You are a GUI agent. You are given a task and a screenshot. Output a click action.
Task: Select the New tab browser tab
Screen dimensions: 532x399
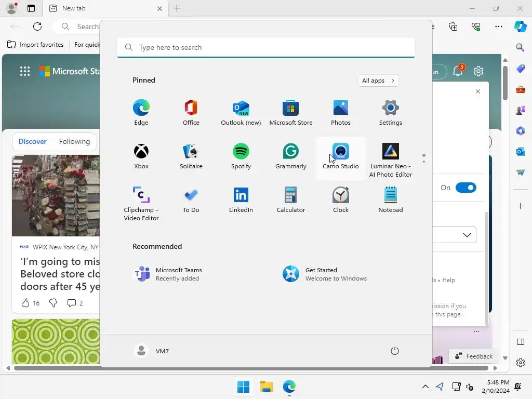click(x=104, y=8)
